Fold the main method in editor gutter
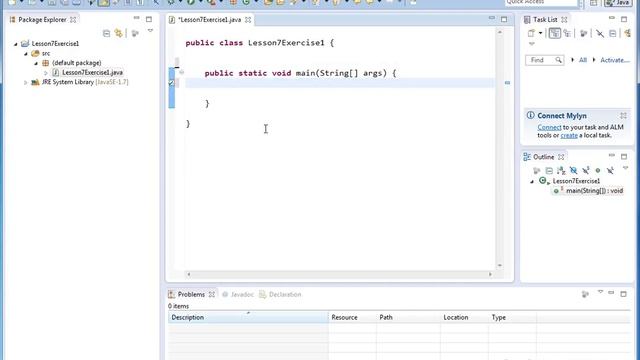This screenshot has height=360, width=640. [x=182, y=73]
